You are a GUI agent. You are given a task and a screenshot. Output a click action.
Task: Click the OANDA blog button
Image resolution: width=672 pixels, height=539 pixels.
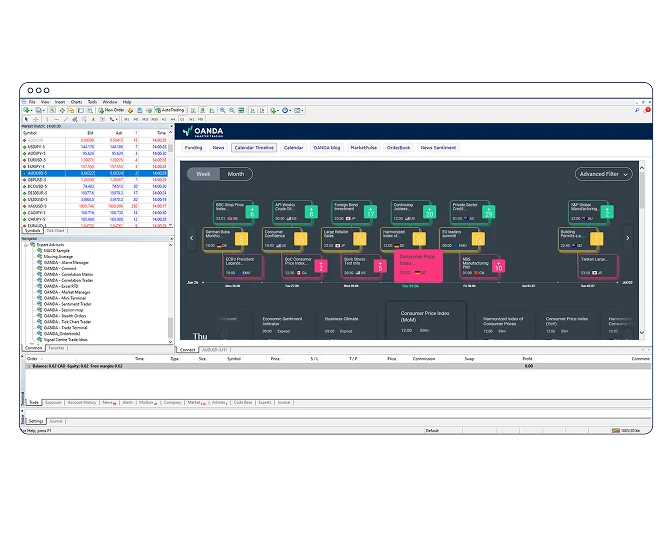pyautogui.click(x=327, y=147)
